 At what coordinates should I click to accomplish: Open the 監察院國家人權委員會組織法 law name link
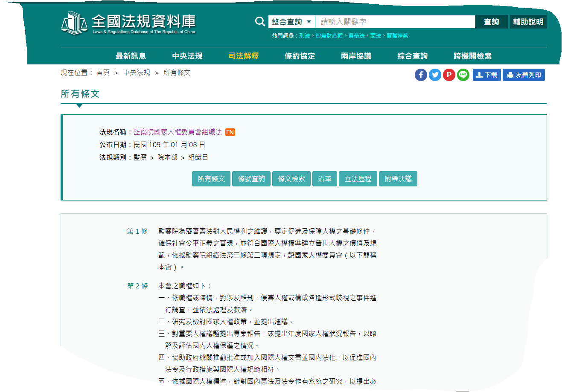click(178, 132)
